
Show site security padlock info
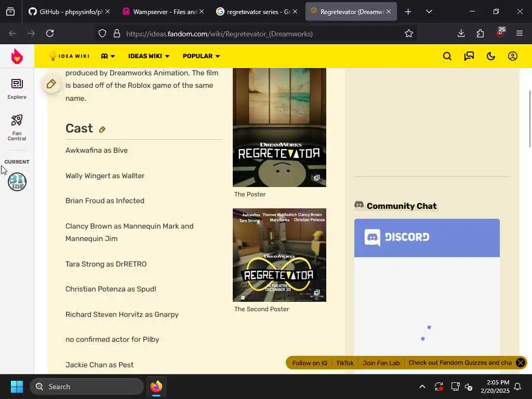pos(117,34)
